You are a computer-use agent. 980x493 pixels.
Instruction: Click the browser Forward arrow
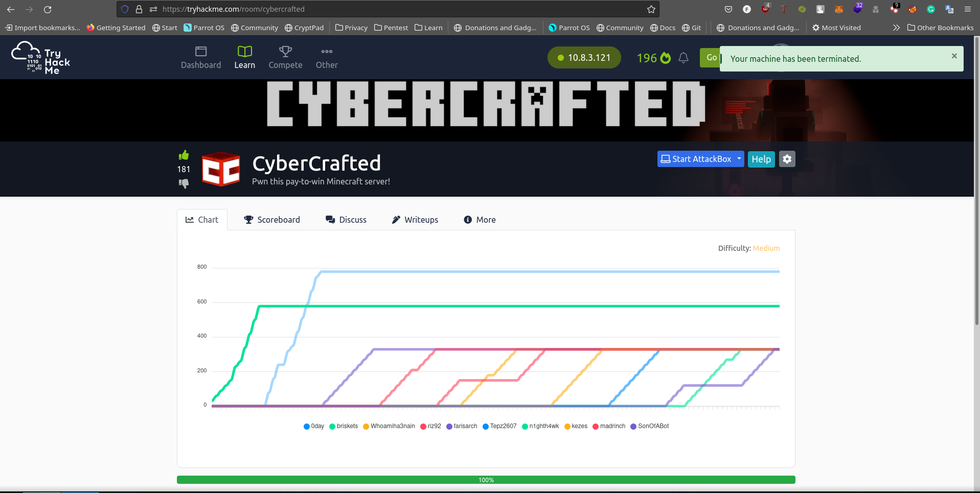pyautogui.click(x=29, y=9)
